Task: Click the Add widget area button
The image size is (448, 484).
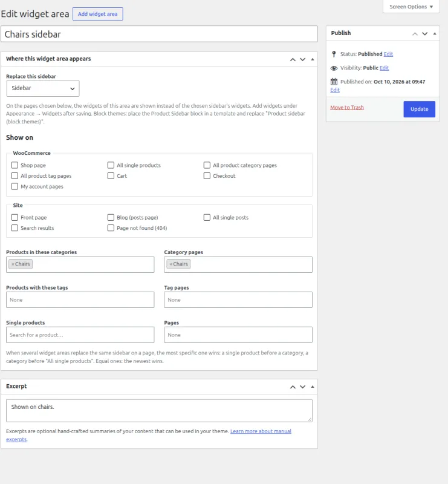Action: [97, 14]
